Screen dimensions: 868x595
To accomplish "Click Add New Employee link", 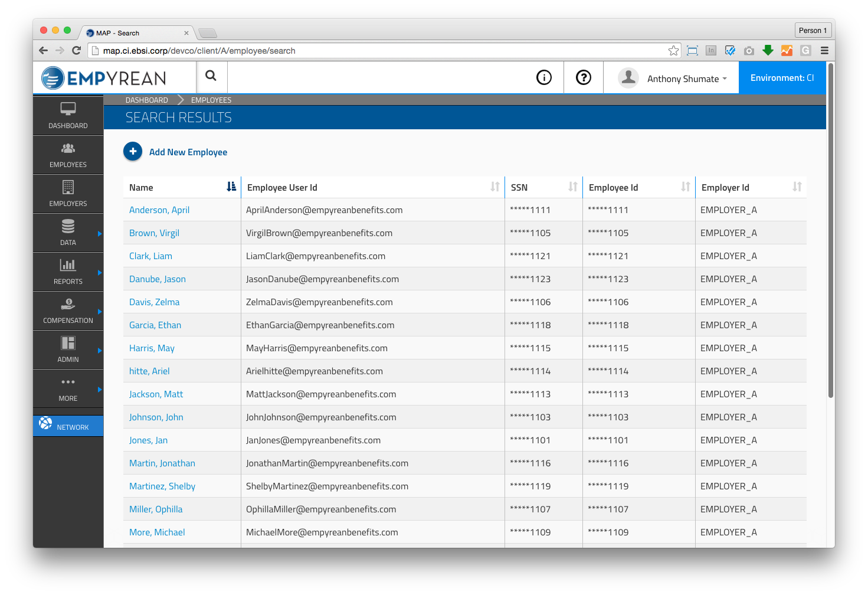I will pos(188,152).
